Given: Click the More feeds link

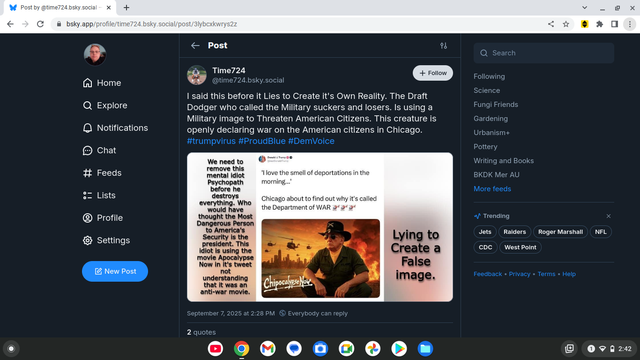Looking at the screenshot, I should 492,189.
